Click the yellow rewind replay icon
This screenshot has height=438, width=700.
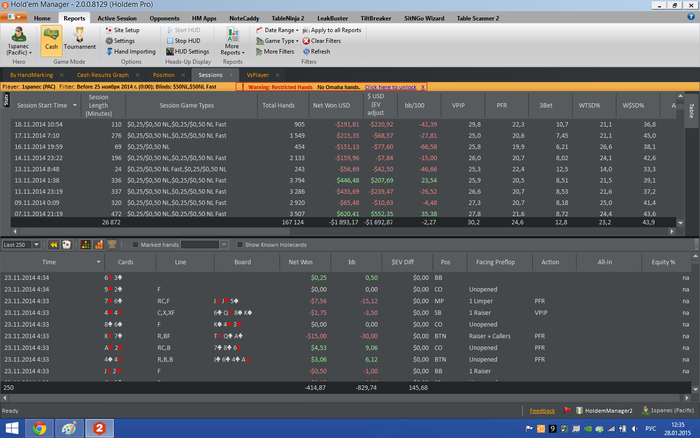[54, 245]
